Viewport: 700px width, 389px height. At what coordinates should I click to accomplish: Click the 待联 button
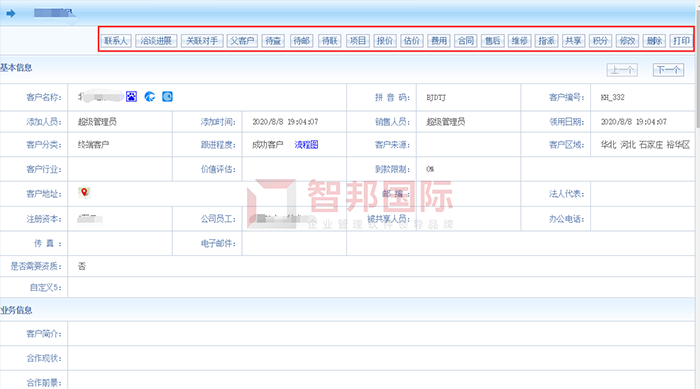(x=330, y=41)
